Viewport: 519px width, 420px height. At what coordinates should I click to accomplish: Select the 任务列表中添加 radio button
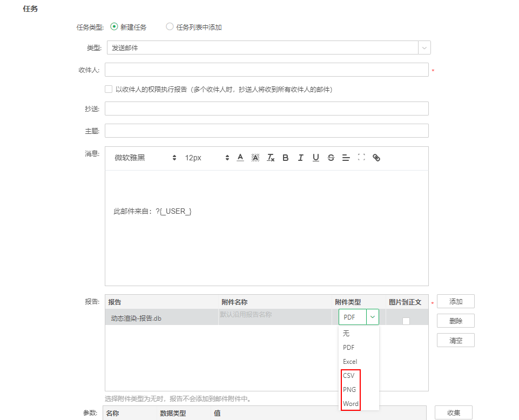coord(170,25)
